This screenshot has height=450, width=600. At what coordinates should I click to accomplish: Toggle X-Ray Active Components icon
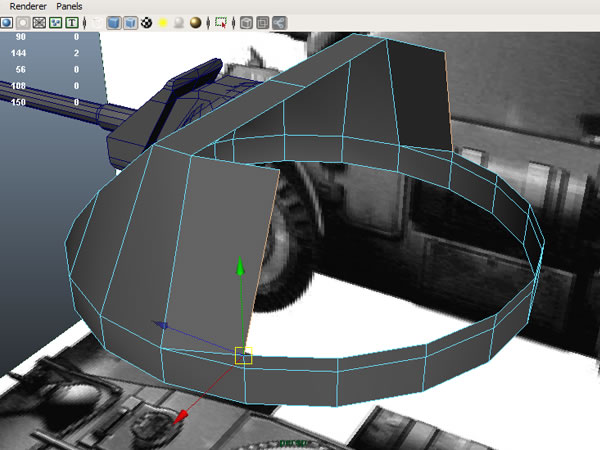pyautogui.click(x=263, y=23)
